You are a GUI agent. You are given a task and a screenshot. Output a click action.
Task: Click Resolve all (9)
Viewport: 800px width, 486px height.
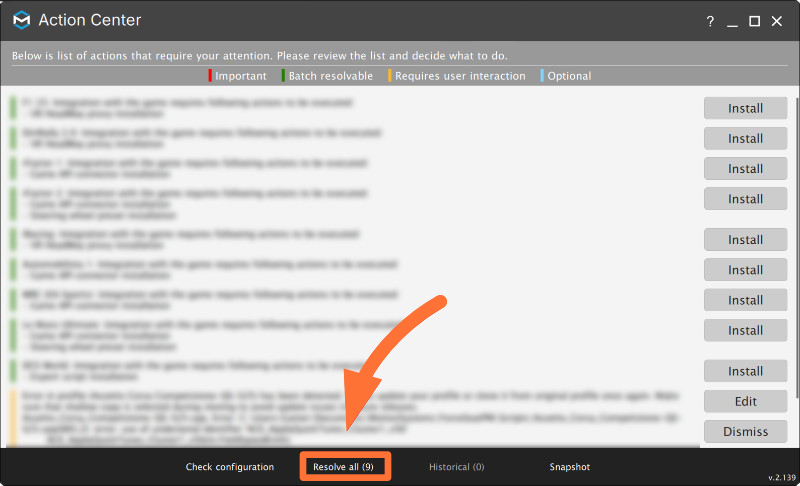[343, 467]
